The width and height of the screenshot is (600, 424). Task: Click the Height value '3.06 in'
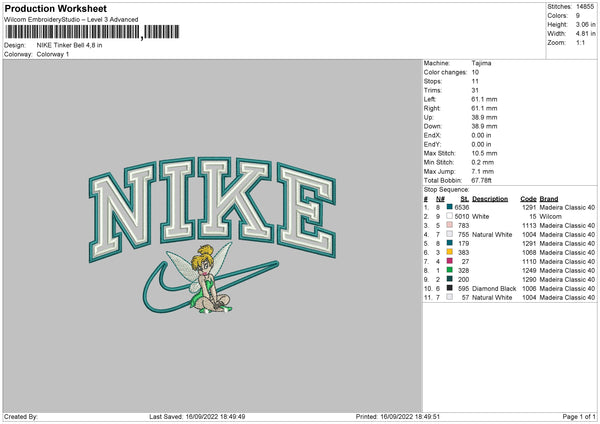pyautogui.click(x=585, y=24)
